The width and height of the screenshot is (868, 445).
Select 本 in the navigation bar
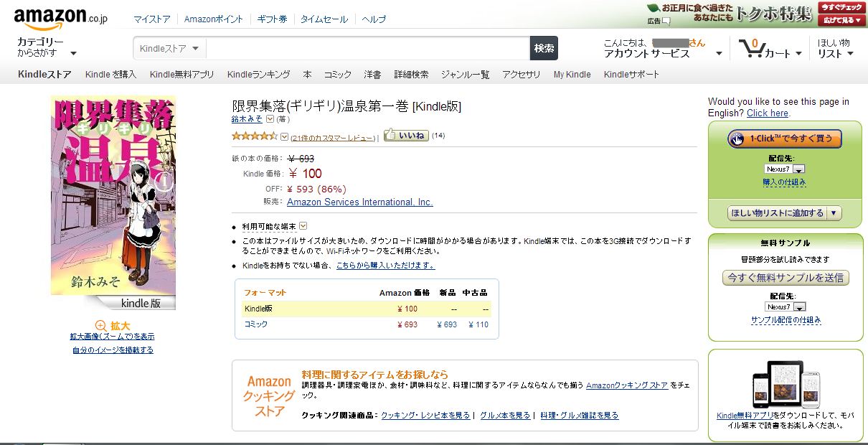pos(307,74)
